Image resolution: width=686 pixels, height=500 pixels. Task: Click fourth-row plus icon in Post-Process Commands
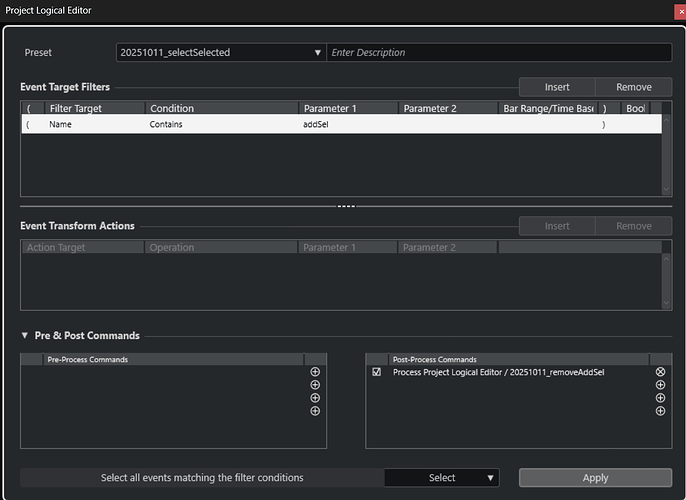[x=660, y=411]
